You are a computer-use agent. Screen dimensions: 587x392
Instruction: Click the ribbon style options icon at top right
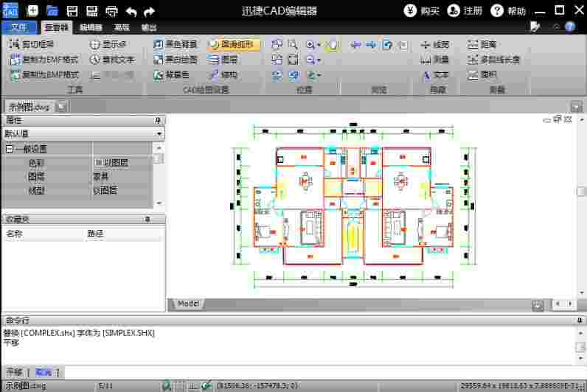click(x=535, y=27)
